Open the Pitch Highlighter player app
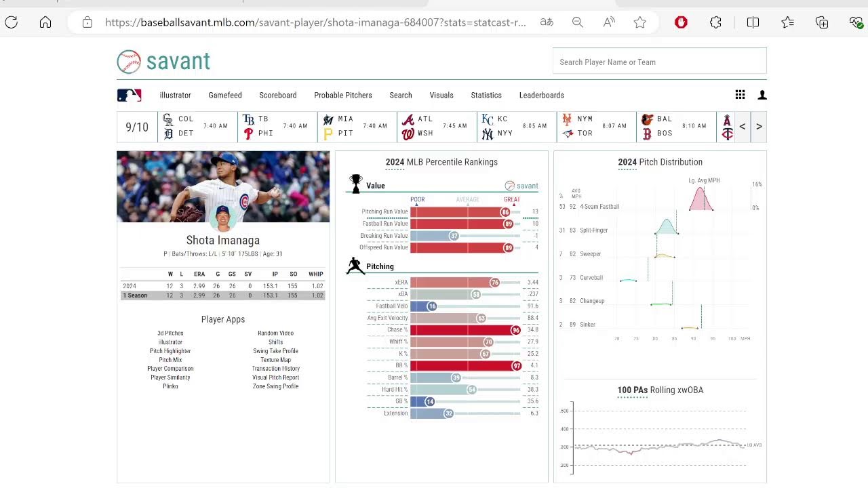Viewport: 868px width, 488px height. click(x=170, y=351)
